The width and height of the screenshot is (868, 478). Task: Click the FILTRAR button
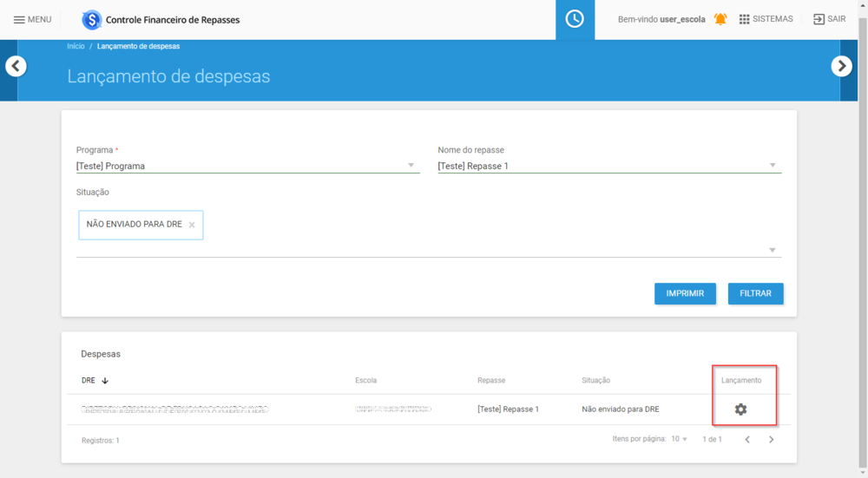tap(755, 293)
